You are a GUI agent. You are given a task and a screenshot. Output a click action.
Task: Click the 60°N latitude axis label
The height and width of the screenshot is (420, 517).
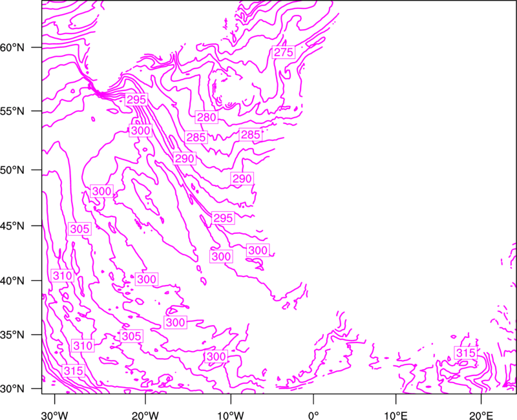click(12, 47)
